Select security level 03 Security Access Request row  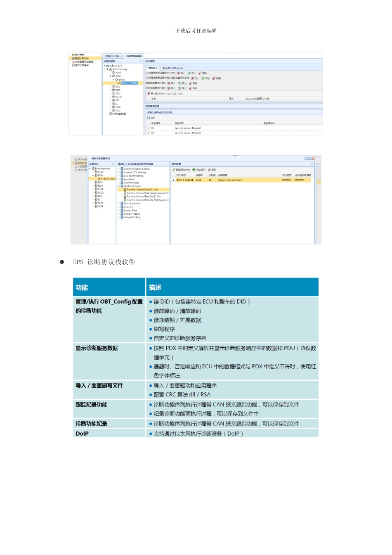point(234,133)
